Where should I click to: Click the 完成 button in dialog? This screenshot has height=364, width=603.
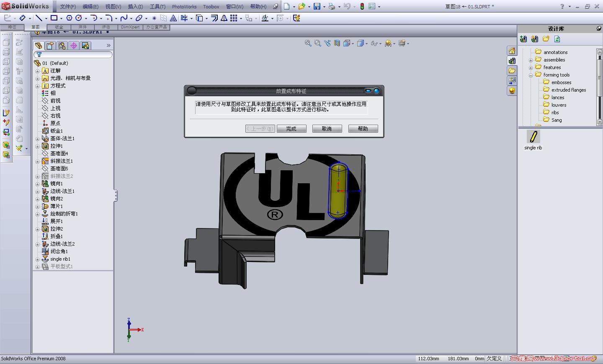(291, 129)
